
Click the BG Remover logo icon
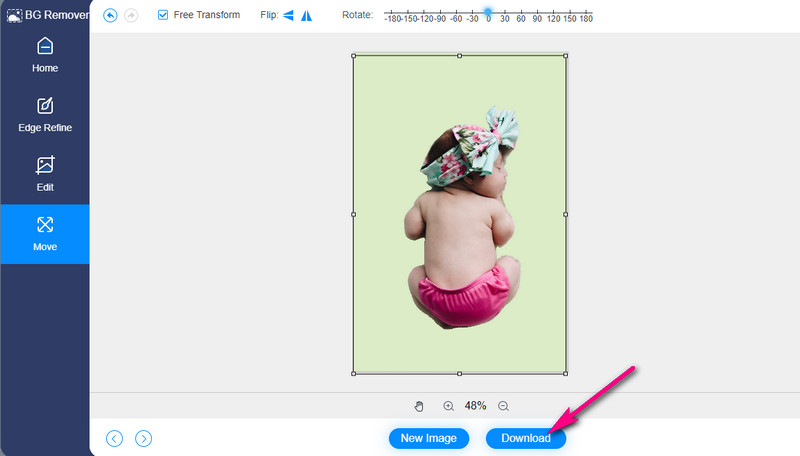pyautogui.click(x=12, y=13)
